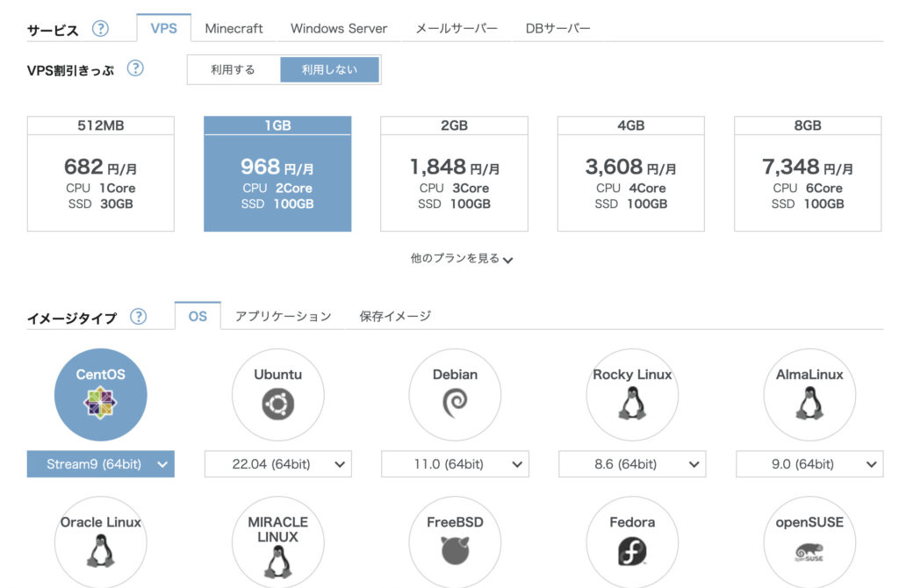Switch to the VPS service tab
The width and height of the screenshot is (899, 588).
click(x=163, y=28)
